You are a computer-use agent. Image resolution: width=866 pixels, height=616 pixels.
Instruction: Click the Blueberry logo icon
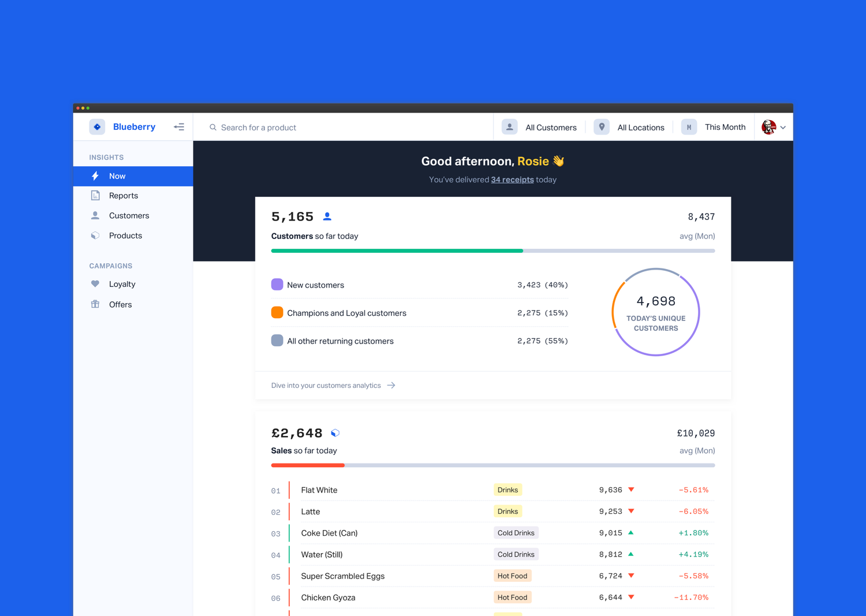pyautogui.click(x=97, y=127)
